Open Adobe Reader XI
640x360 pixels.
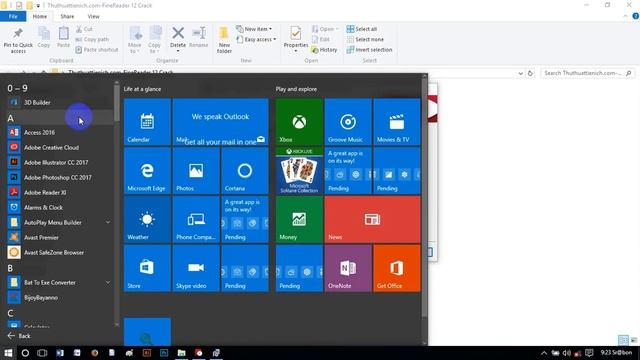click(x=59, y=192)
